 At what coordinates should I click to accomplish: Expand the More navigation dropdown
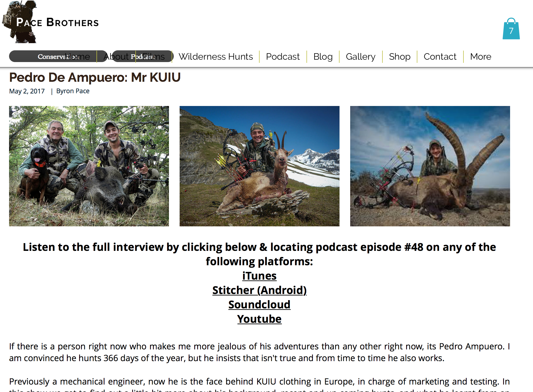click(x=480, y=56)
